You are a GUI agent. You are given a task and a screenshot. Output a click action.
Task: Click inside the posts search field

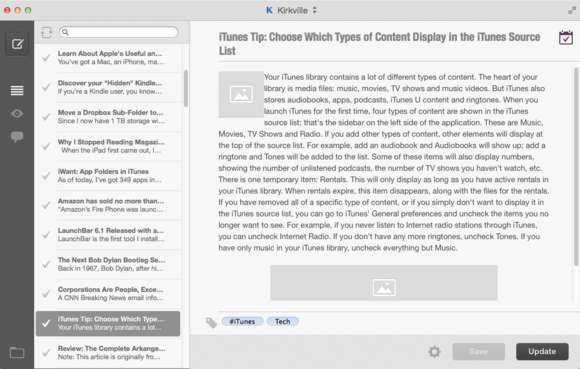coord(118,32)
